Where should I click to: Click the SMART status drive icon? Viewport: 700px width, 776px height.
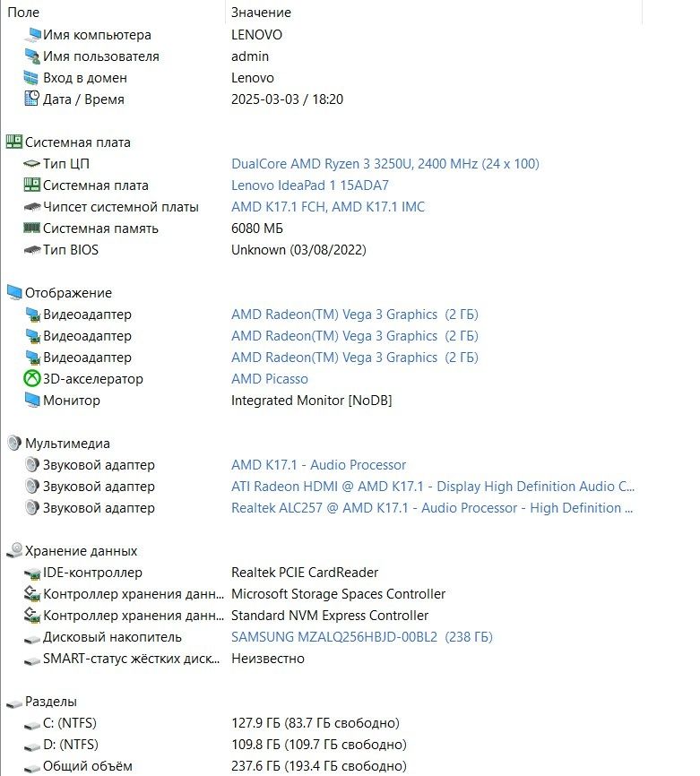32,660
